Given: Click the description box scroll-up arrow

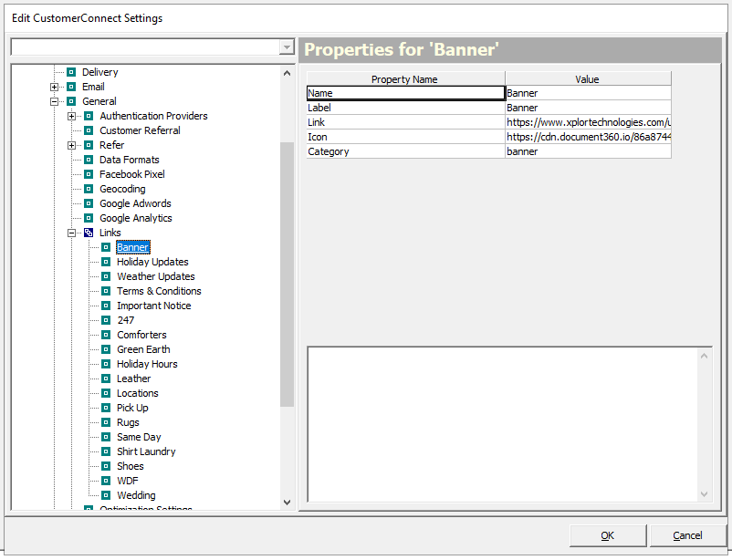Looking at the screenshot, I should [704, 356].
